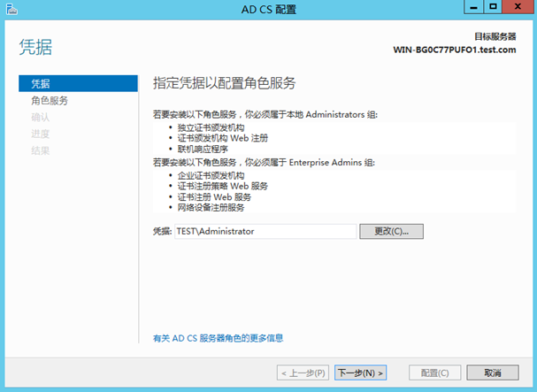Viewport: 537px width, 392px height.
Task: Click into the TEST\Administrator credential field
Action: (265, 231)
